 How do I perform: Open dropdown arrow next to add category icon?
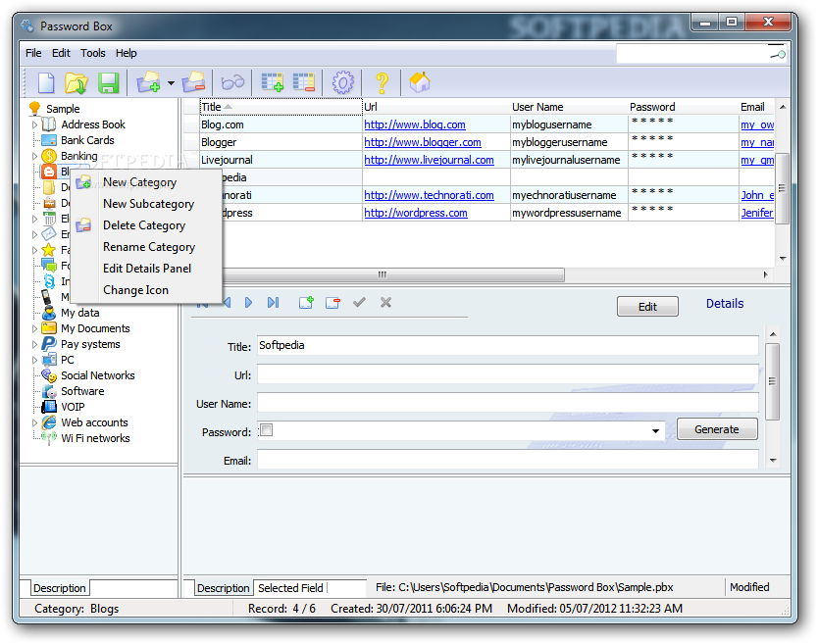(x=171, y=83)
